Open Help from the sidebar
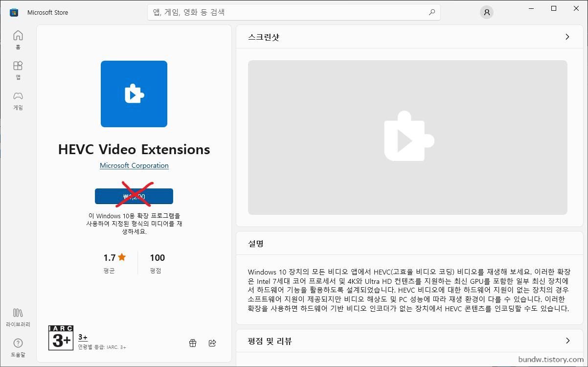The image size is (588, 367). pos(18,347)
